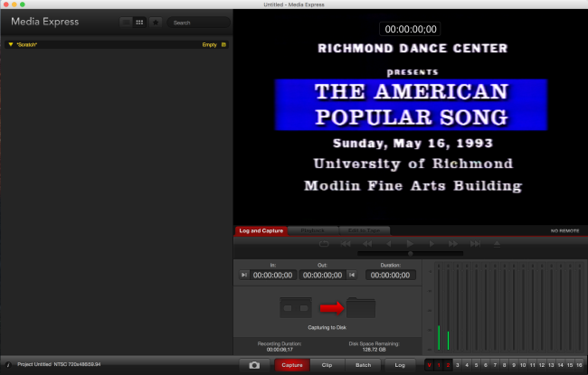Click the Out timecode field
Viewport: 588px width, 375px height.
[323, 275]
